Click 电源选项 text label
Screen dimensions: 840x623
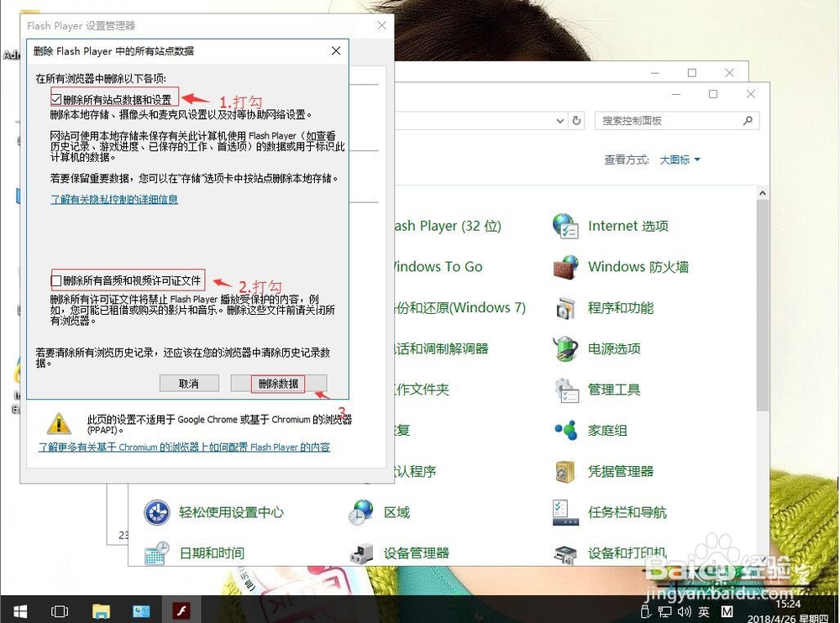tap(614, 348)
